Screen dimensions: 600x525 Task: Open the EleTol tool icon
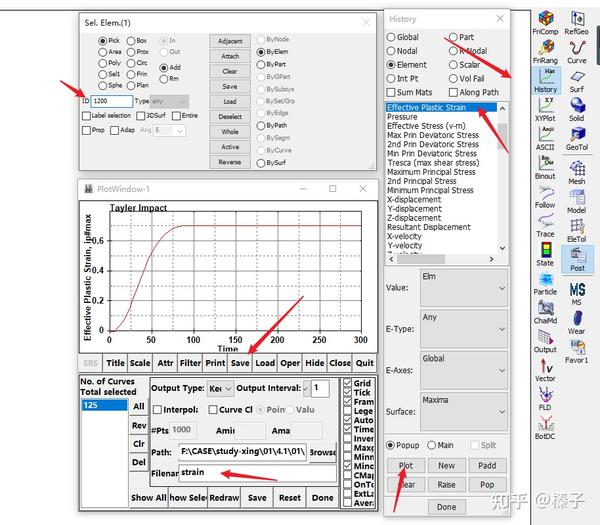click(x=577, y=231)
